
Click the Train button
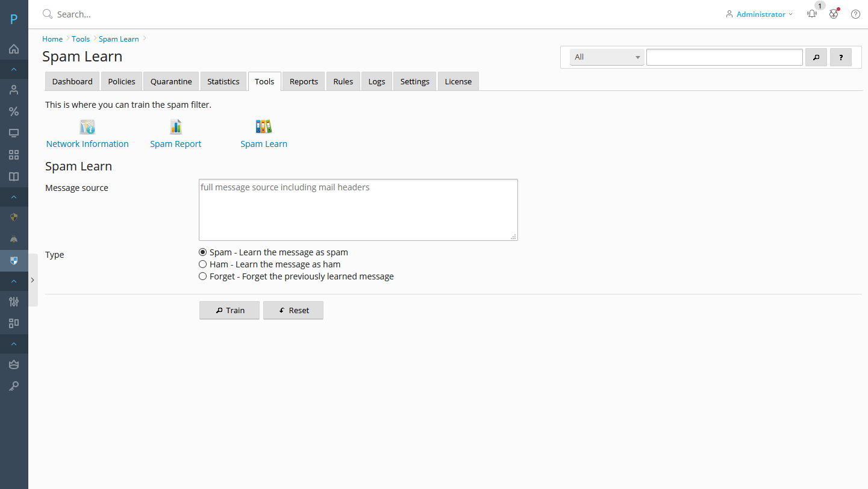pyautogui.click(x=229, y=310)
